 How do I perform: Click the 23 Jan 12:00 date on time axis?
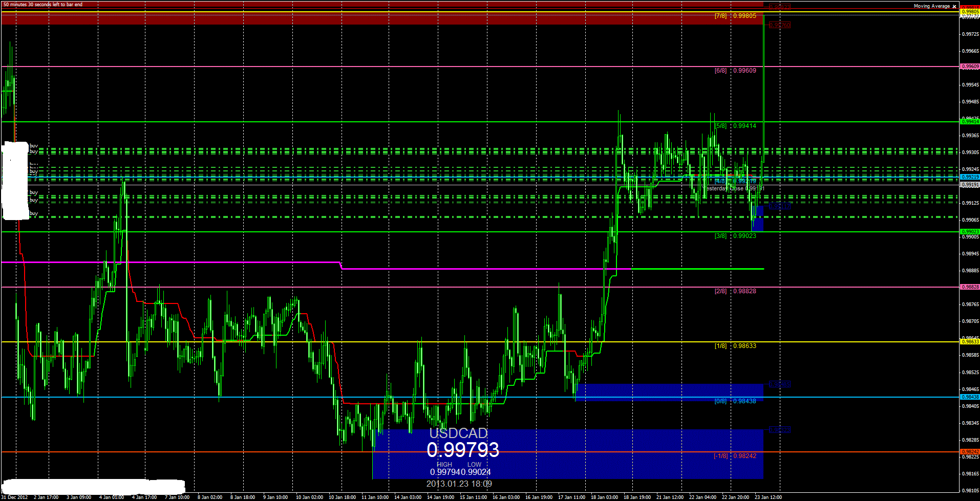click(x=768, y=497)
